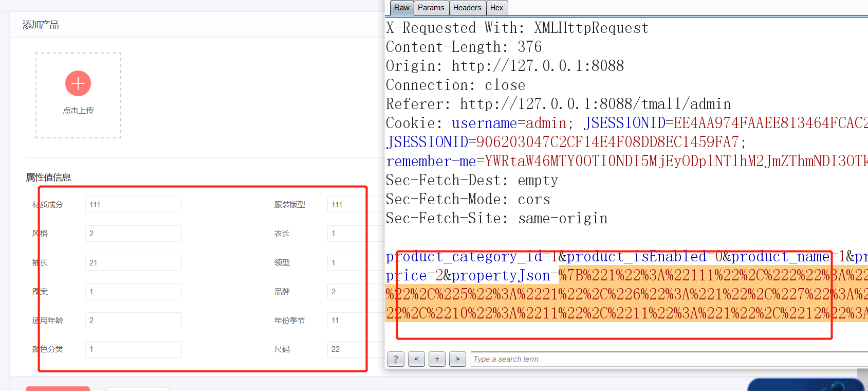Open Burp search help question-mark button
The image size is (868, 391).
point(396,359)
